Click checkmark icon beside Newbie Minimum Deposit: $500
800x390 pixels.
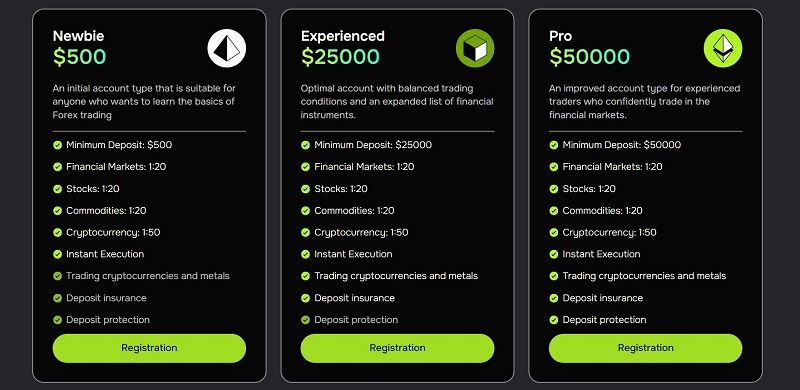click(x=58, y=145)
